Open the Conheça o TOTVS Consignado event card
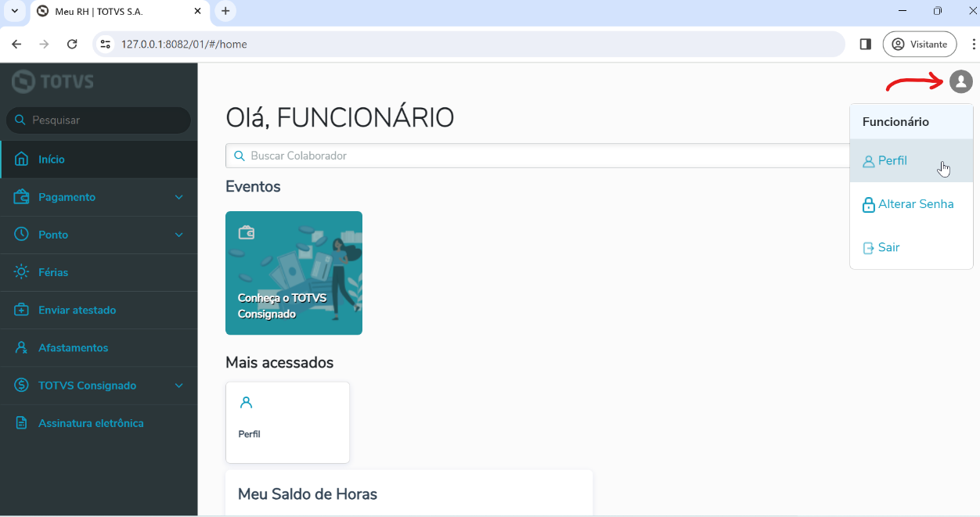The height and width of the screenshot is (517, 980). point(294,273)
